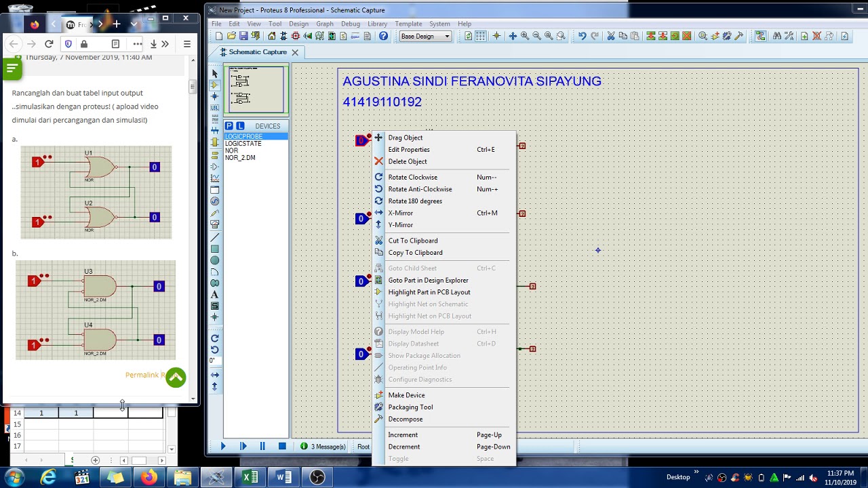Click Library L button in Devices
Image resolution: width=868 pixels, height=488 pixels.
[240, 126]
